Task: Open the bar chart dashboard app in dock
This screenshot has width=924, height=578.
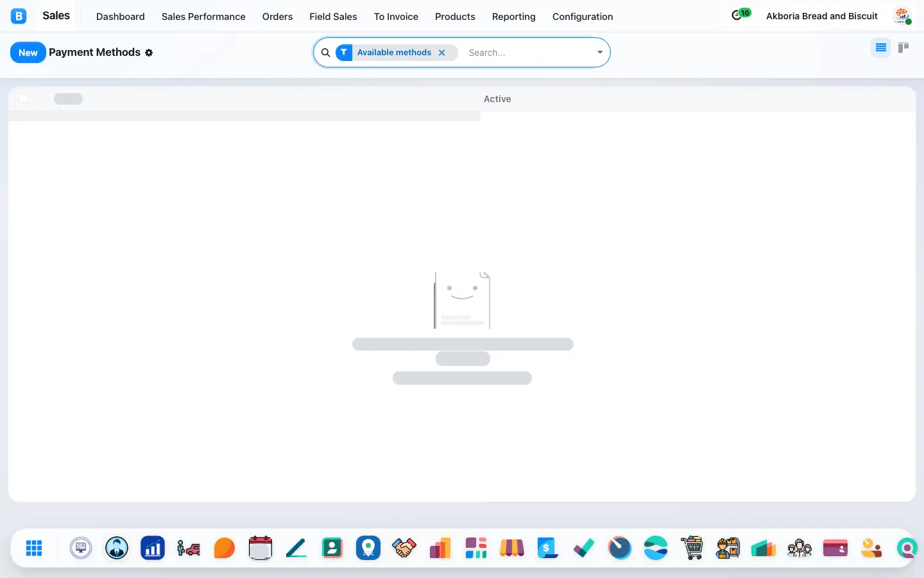Action: pos(153,548)
